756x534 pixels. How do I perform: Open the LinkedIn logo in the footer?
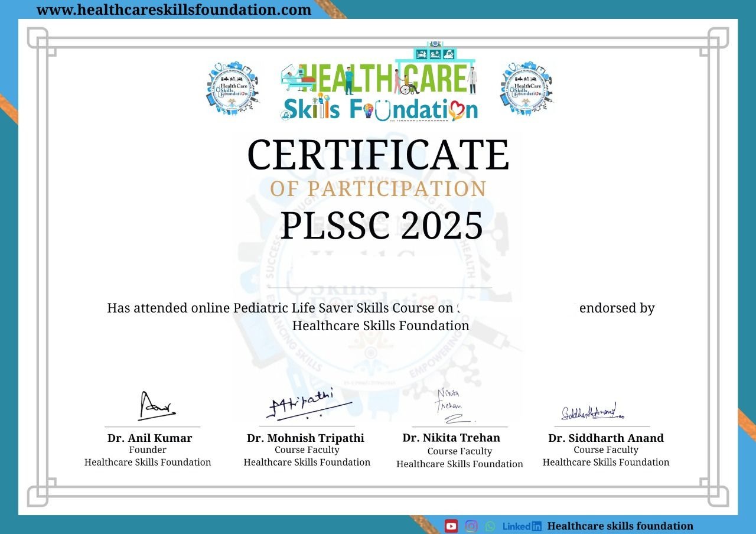click(522, 526)
